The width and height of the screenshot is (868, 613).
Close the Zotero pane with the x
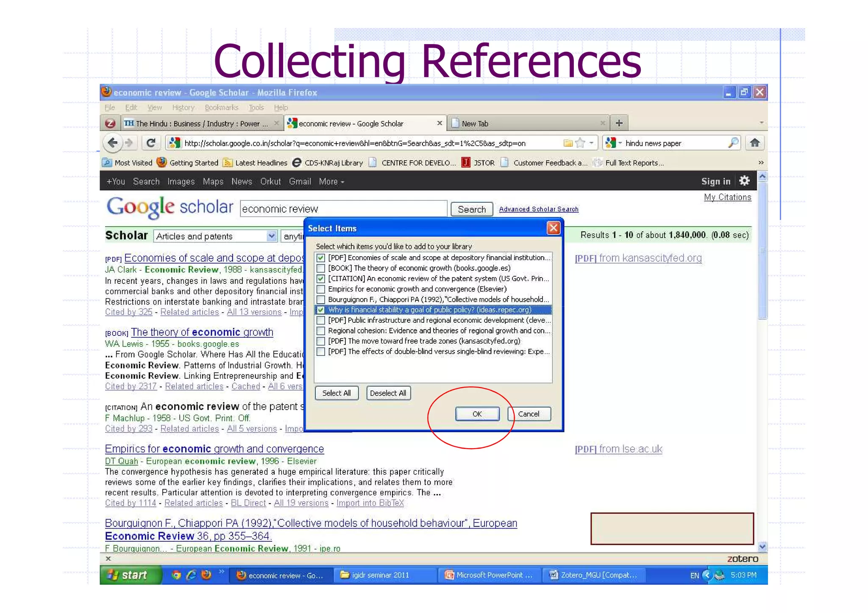(x=108, y=558)
